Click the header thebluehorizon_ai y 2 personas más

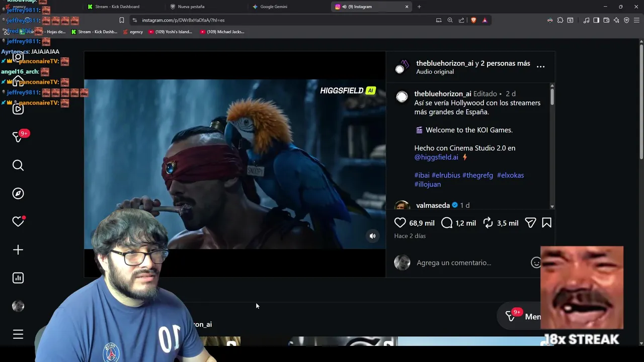point(473,63)
